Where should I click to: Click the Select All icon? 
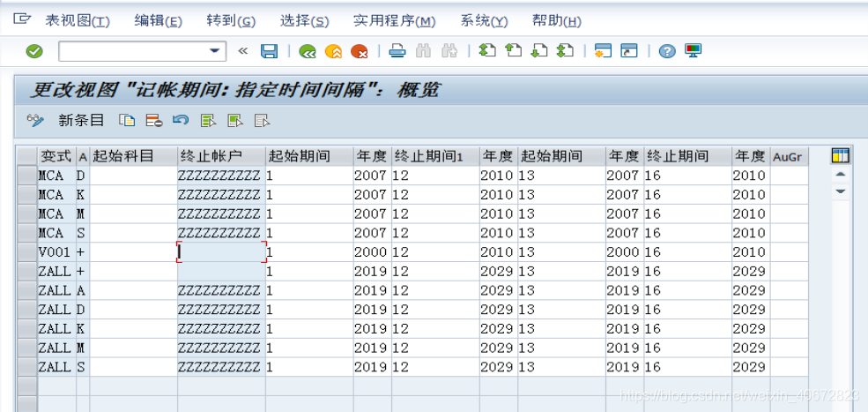(208, 120)
